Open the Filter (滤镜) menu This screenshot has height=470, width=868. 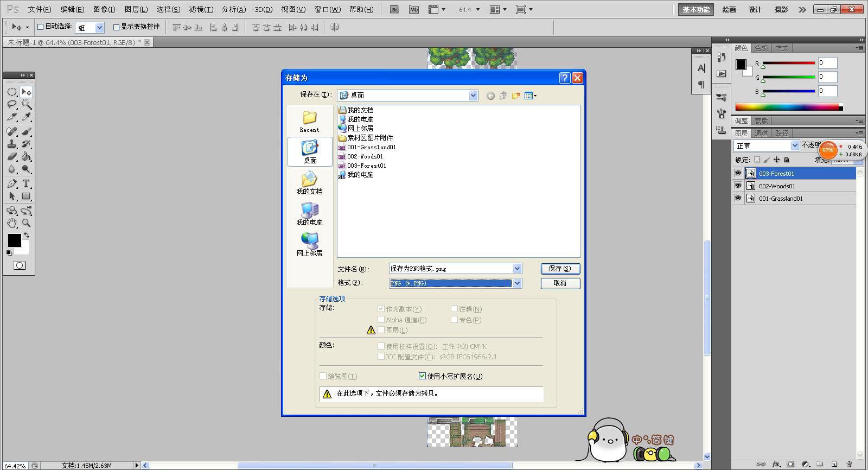point(201,9)
